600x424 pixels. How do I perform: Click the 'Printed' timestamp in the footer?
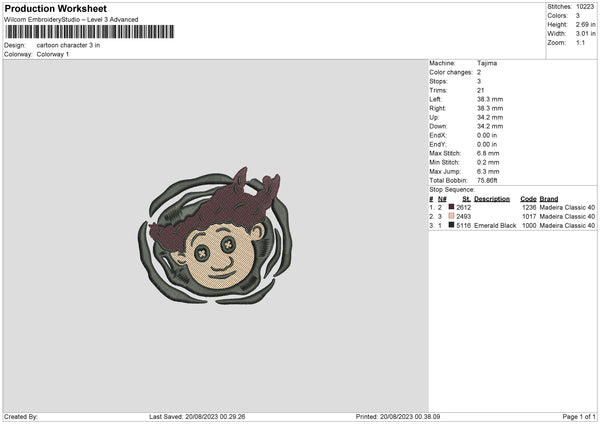pos(398,417)
